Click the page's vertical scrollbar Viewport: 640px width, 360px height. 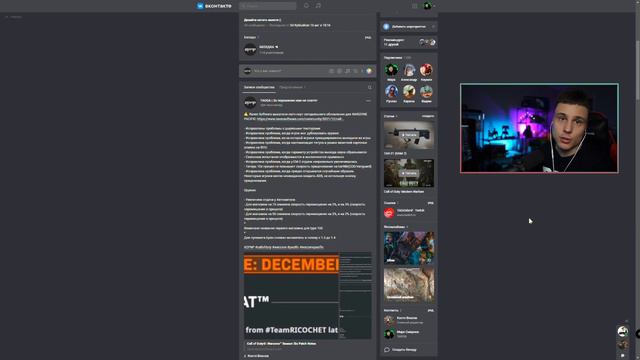click(638, 69)
